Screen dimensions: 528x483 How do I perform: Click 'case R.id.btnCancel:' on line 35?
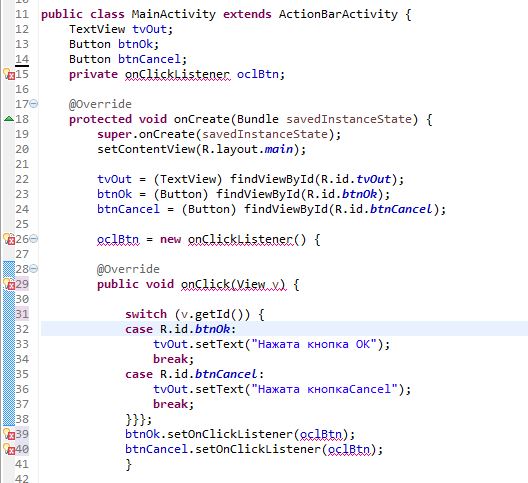tap(194, 374)
